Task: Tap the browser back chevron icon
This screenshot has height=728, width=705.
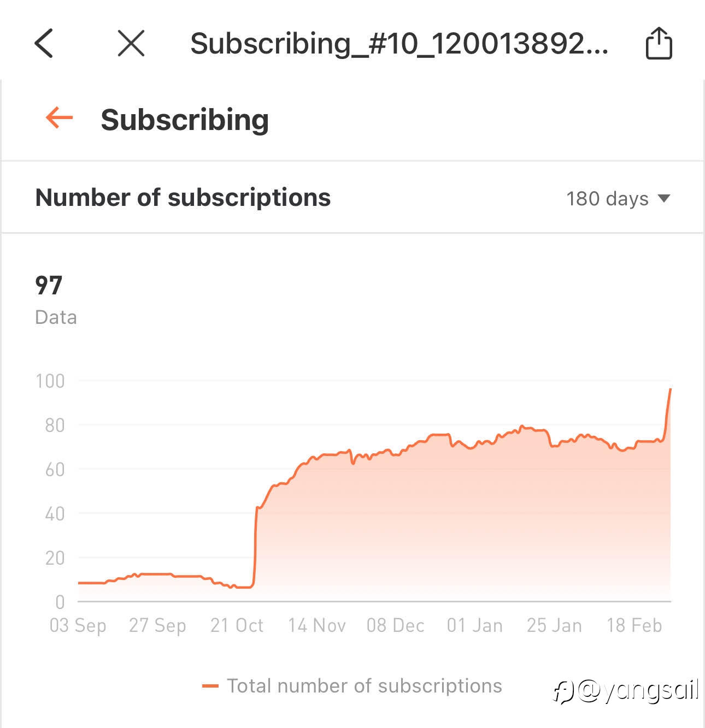Action: coord(44,43)
